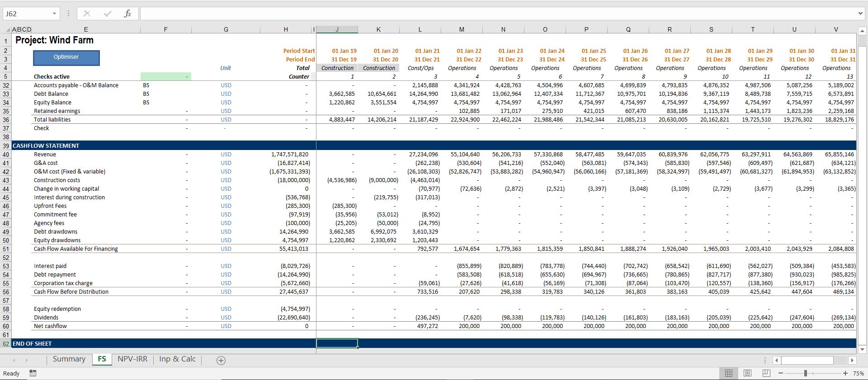Click the macro recording status bar icon
868x380 pixels.
tap(33, 373)
